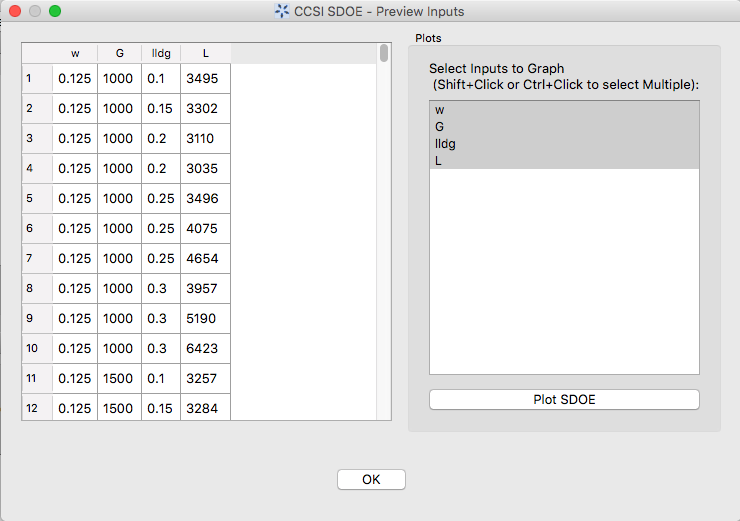The width and height of the screenshot is (740, 521).
Task: Click G cell 1000 in row 5
Action: [119, 198]
